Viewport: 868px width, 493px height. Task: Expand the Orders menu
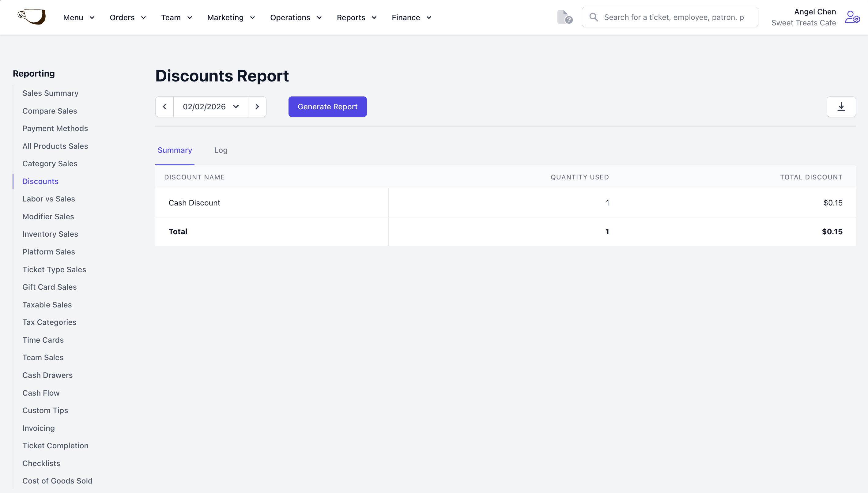point(127,18)
